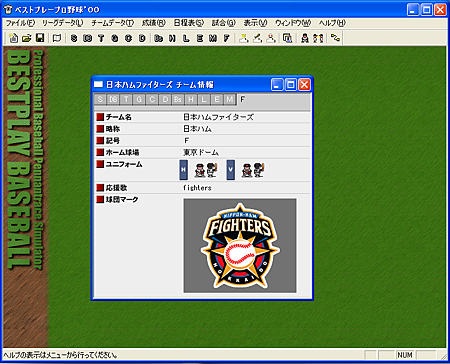The width and height of the screenshot is (450, 364).
Task: Switch to Bs tab in team info window
Action: point(178,99)
